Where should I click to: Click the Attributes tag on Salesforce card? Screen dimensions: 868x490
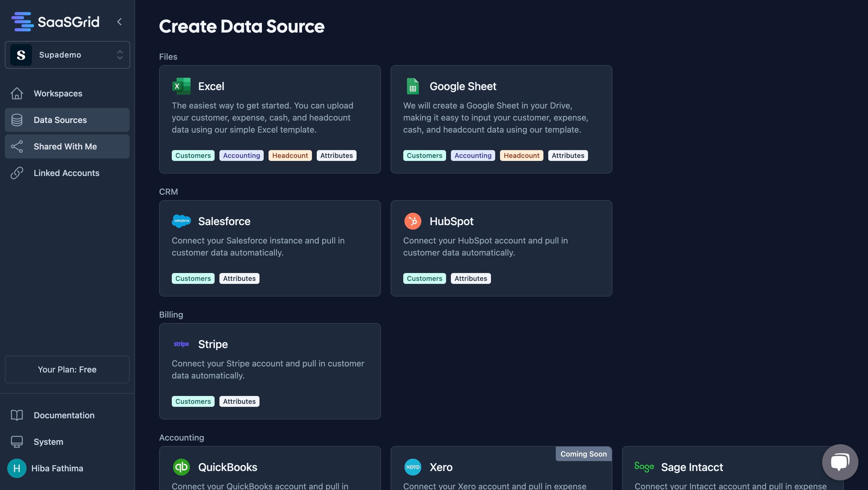click(240, 279)
